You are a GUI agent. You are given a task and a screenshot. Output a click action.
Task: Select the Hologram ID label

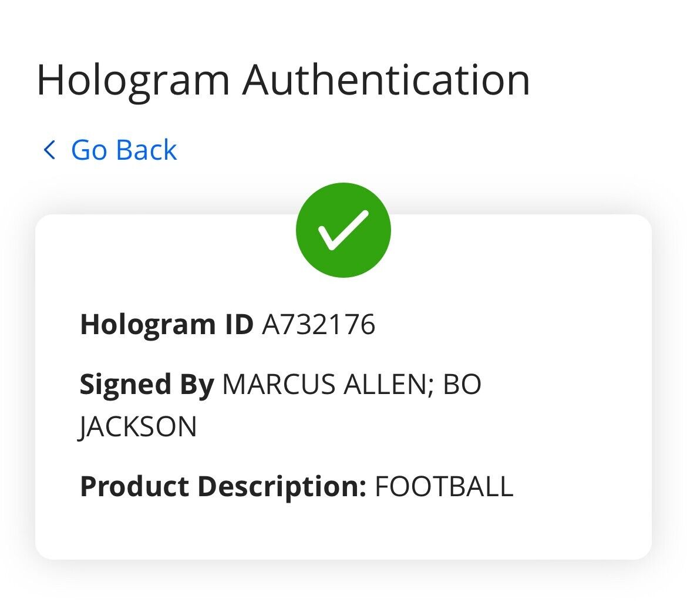pos(166,325)
